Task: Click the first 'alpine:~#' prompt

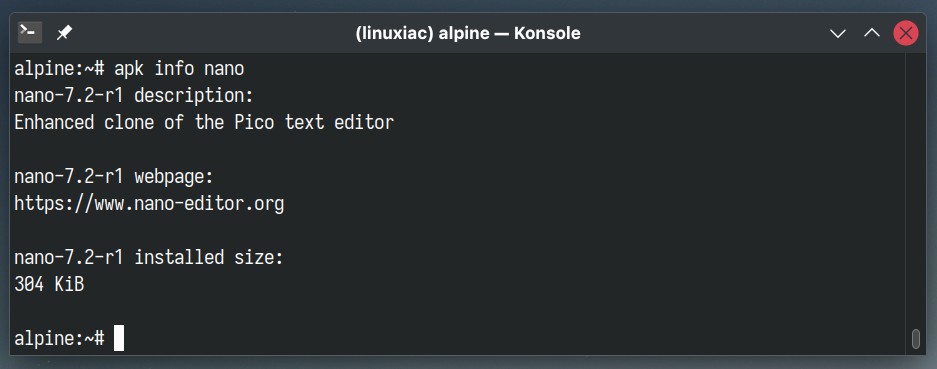Action: click(x=59, y=69)
